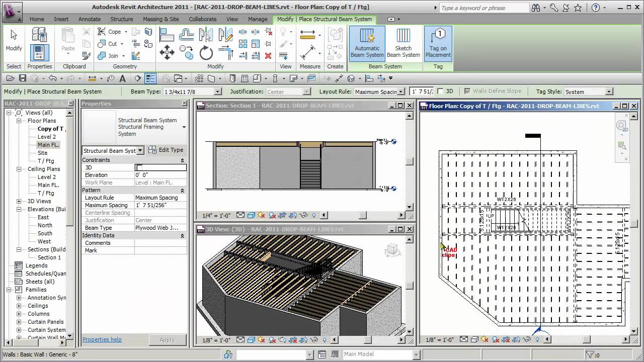This screenshot has height=362, width=644.
Task: Toggle Reveal Hidden Elements lightbulb in the Section 1 view
Action: [x=314, y=215]
